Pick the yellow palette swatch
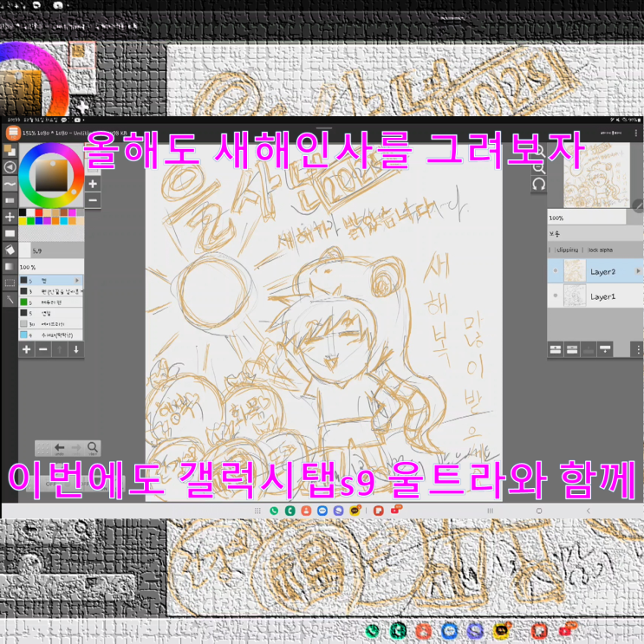644x644 pixels. click(23, 221)
